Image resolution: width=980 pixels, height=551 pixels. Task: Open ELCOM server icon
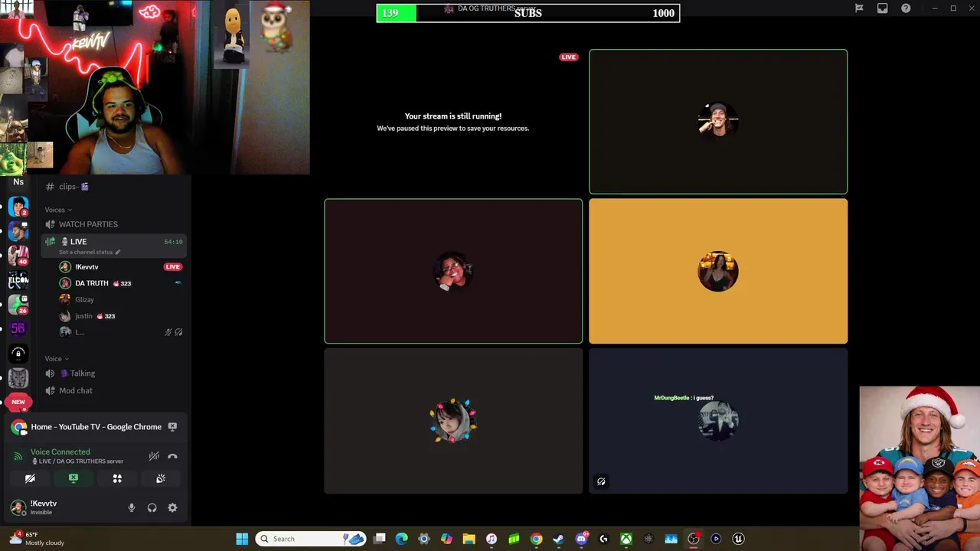pyautogui.click(x=18, y=280)
